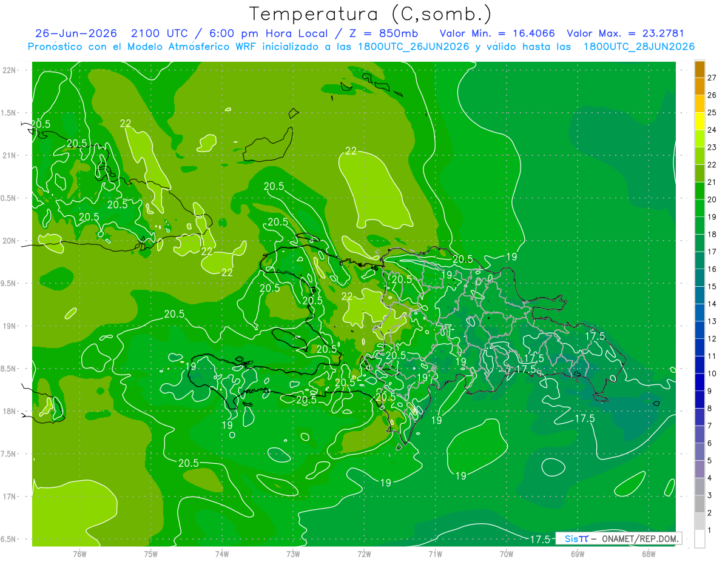
Task: Click the "19N" latitude axis label
Action: point(10,326)
